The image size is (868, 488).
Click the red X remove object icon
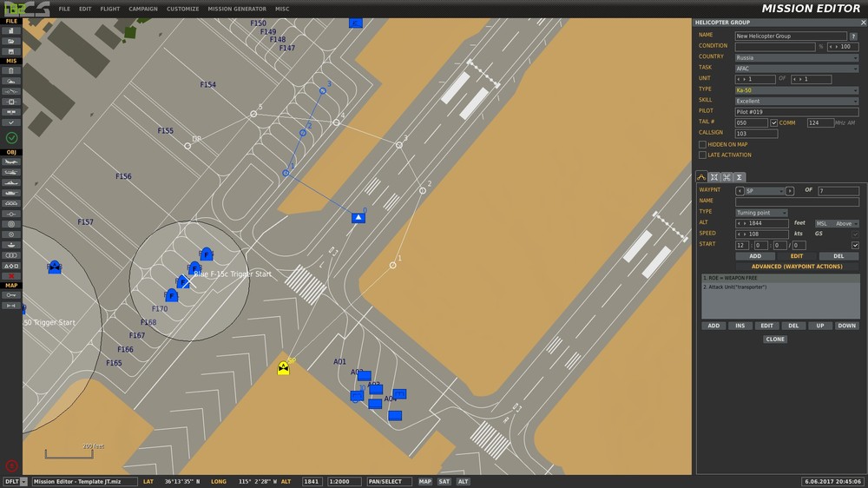coord(11,276)
